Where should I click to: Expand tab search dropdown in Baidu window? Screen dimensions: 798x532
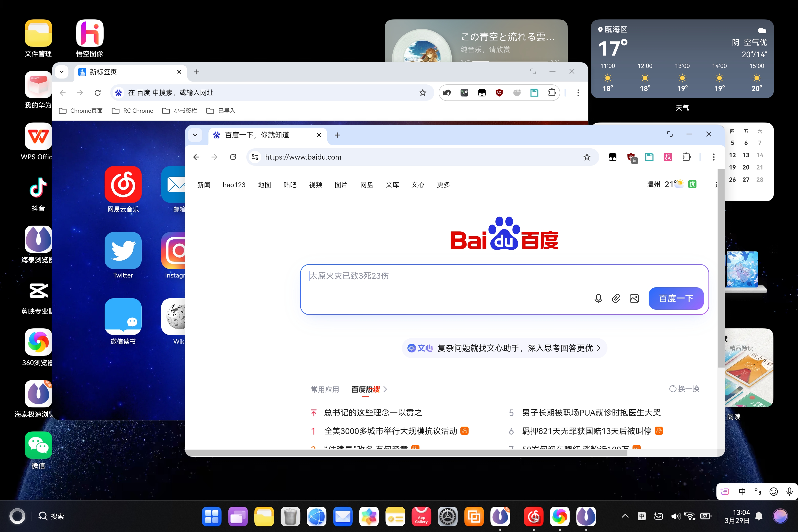(x=195, y=135)
